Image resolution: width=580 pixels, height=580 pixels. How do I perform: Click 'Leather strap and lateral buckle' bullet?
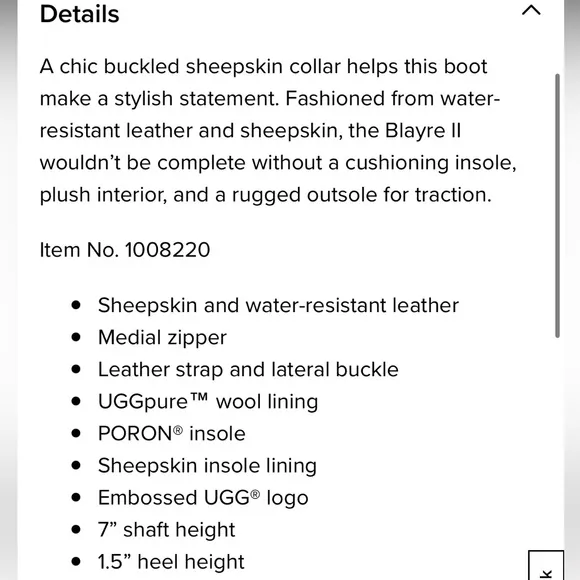[248, 370]
